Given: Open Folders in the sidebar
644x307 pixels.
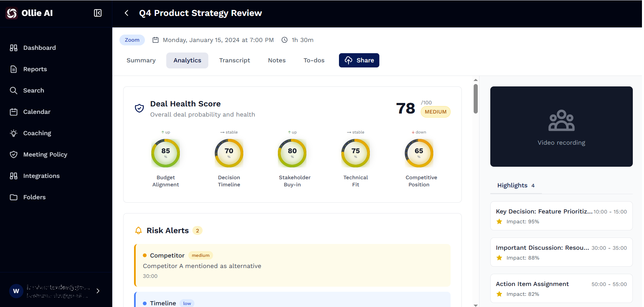Looking at the screenshot, I should pos(34,197).
